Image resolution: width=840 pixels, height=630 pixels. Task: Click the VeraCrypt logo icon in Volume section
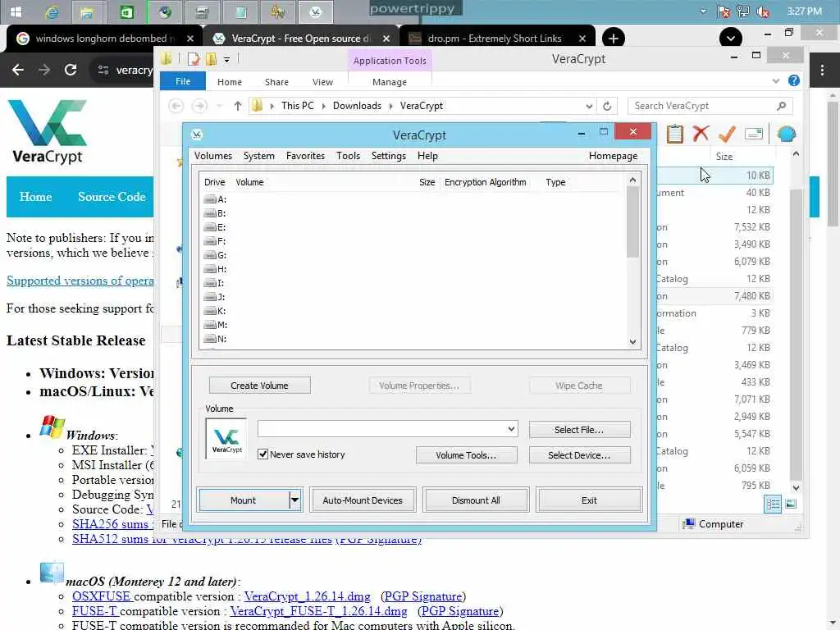[226, 439]
